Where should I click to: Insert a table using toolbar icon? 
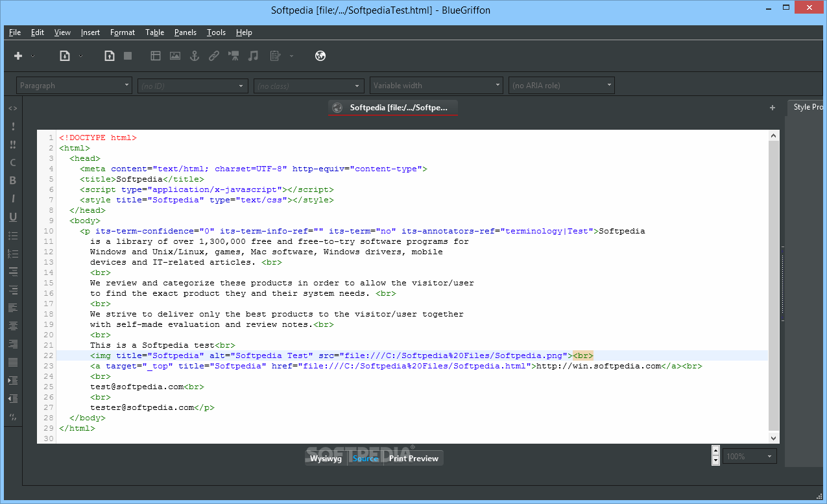point(156,56)
